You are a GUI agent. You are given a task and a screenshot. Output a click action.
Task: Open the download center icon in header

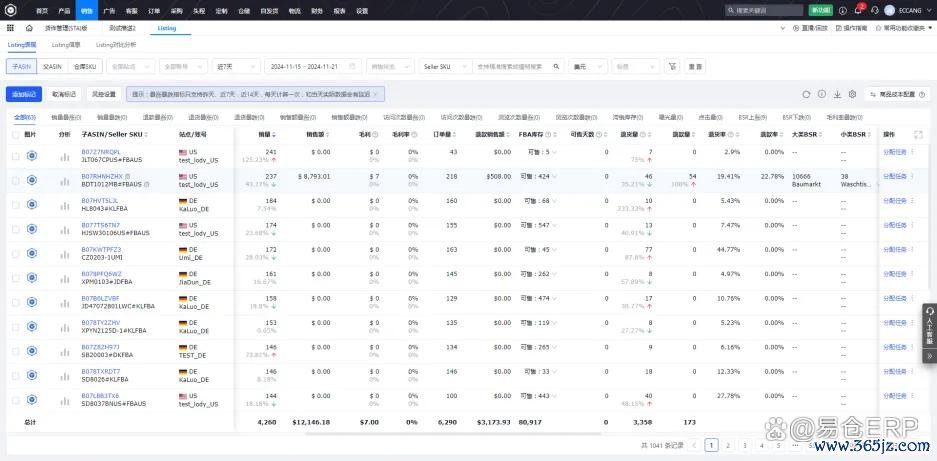click(x=843, y=10)
